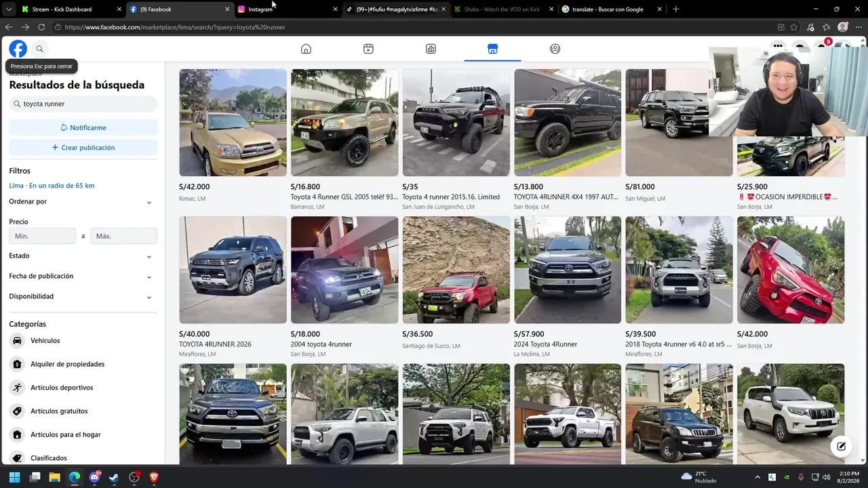868x488 pixels.
Task: Expand the Ordenar por filter
Action: [82, 201]
